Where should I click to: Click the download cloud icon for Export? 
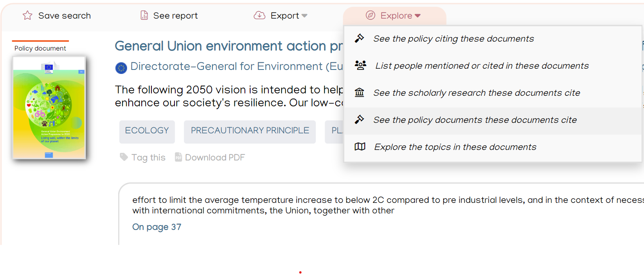click(x=259, y=15)
